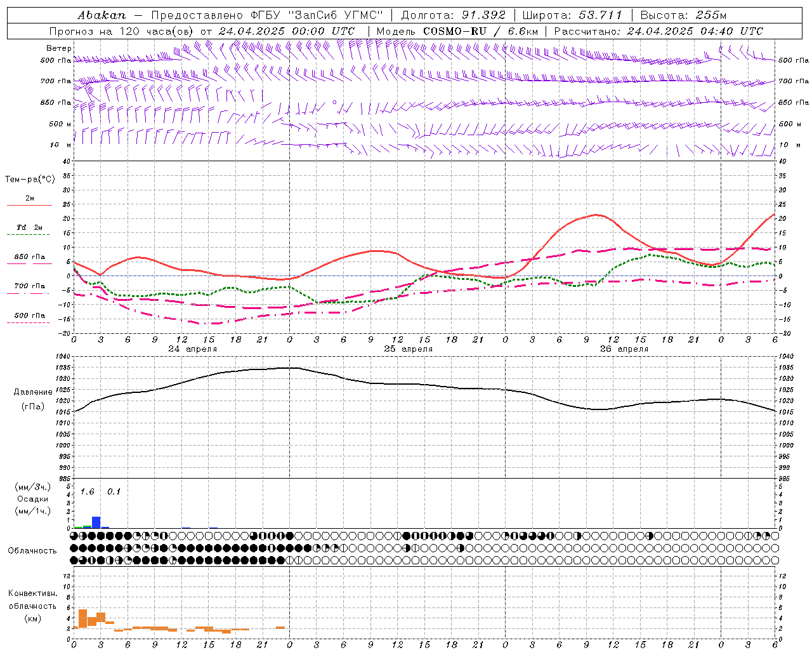Click the station name "Abakan" in the header

coord(101,15)
